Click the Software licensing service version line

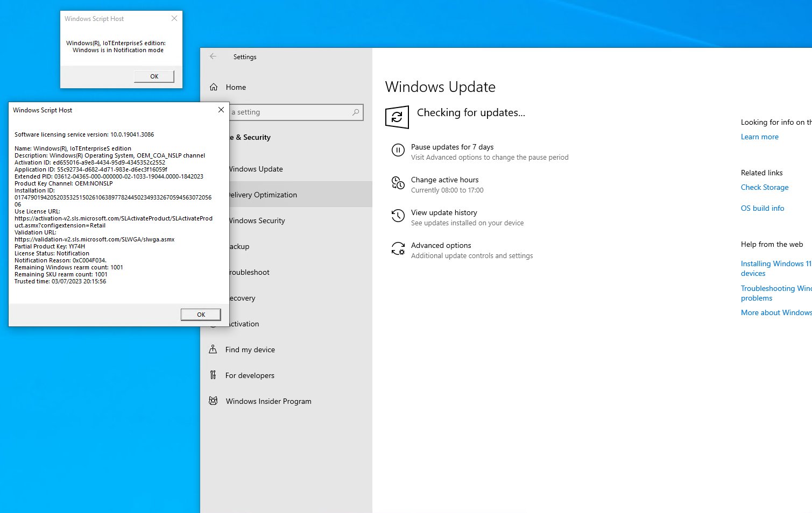(84, 134)
